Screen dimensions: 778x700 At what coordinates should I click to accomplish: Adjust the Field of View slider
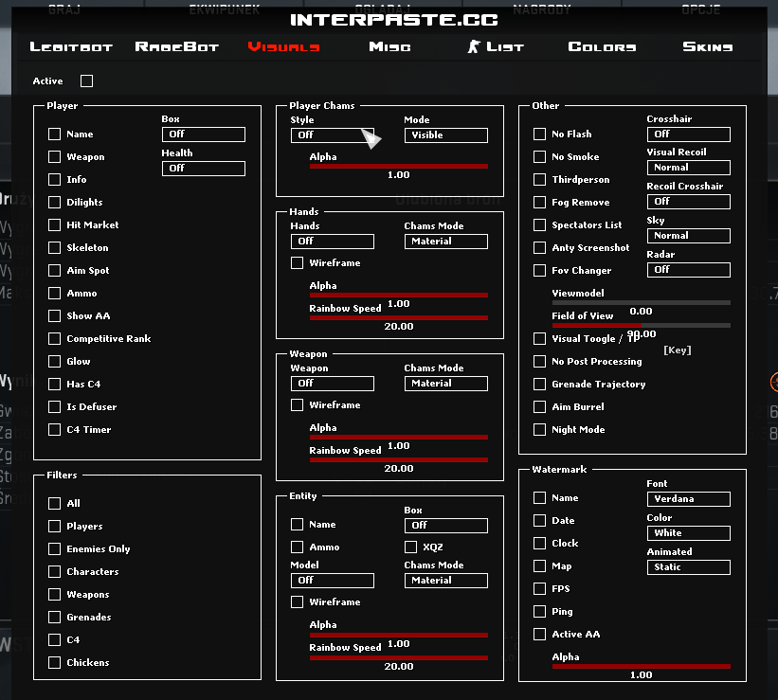(x=641, y=325)
